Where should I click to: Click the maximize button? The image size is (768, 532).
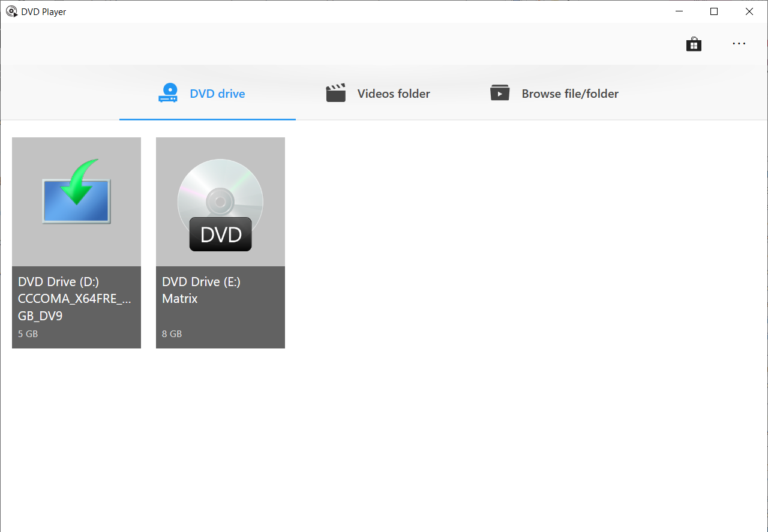713,11
